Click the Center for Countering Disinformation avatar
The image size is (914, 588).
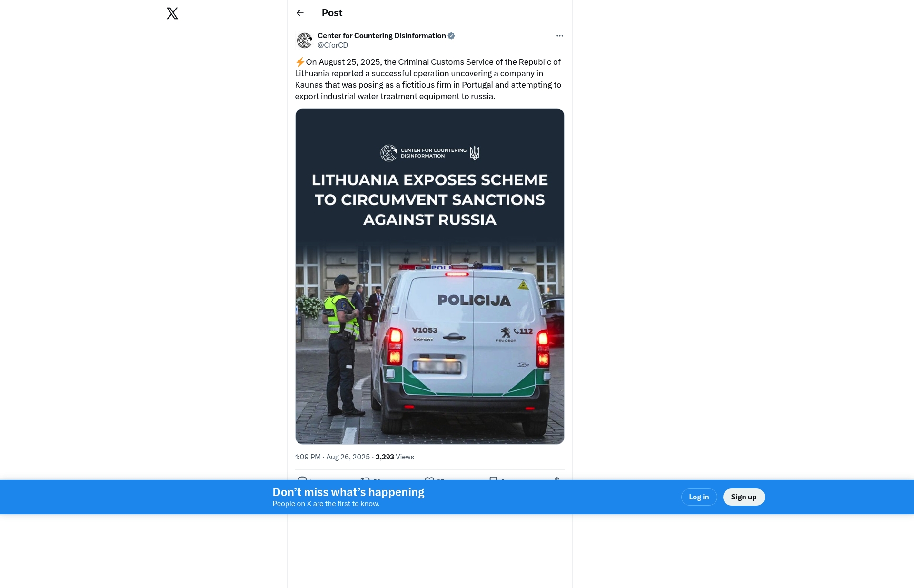click(x=304, y=40)
